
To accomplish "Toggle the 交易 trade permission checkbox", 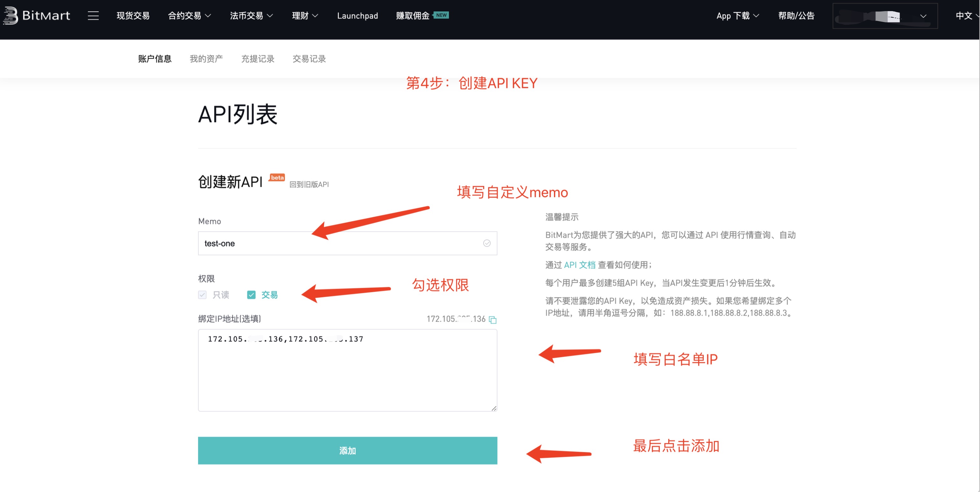I will (251, 295).
